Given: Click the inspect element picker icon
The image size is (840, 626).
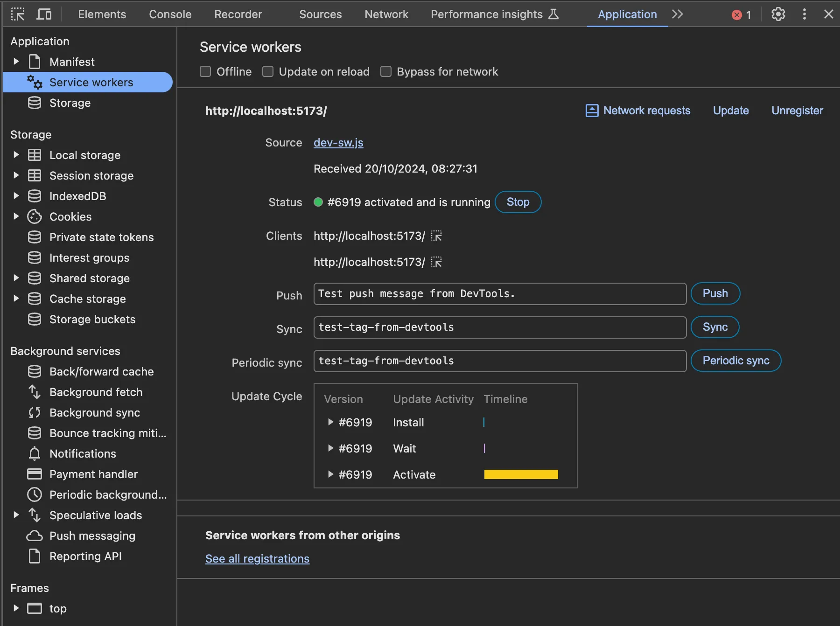Looking at the screenshot, I should [18, 14].
